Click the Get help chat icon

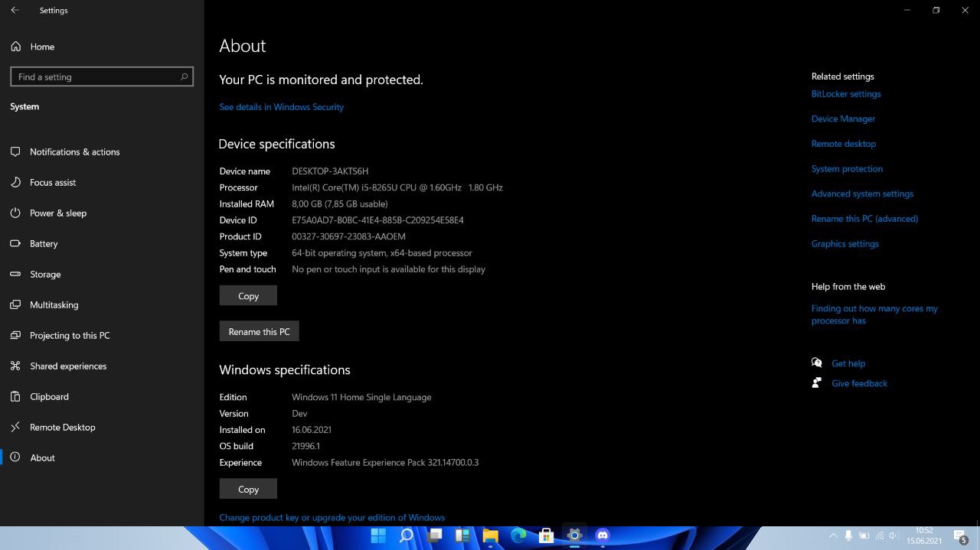[817, 363]
